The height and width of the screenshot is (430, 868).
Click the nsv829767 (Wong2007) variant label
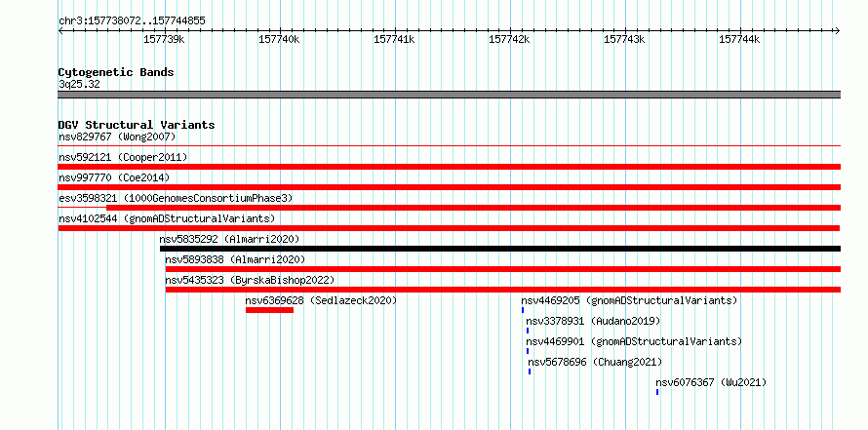117,137
